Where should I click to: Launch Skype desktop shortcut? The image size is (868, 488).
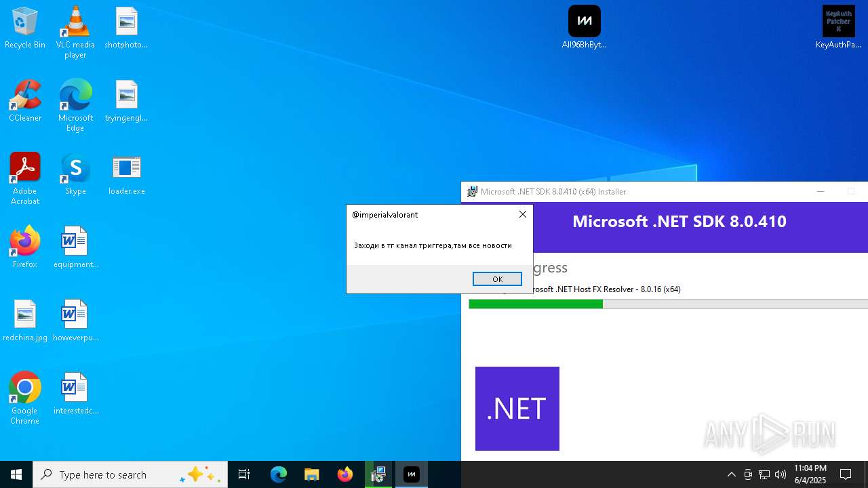(75, 174)
